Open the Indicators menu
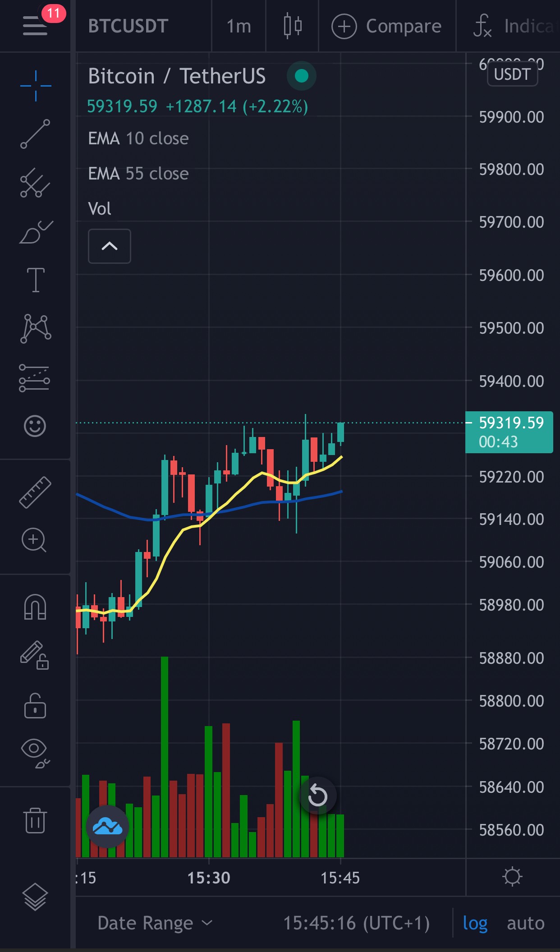 (514, 26)
